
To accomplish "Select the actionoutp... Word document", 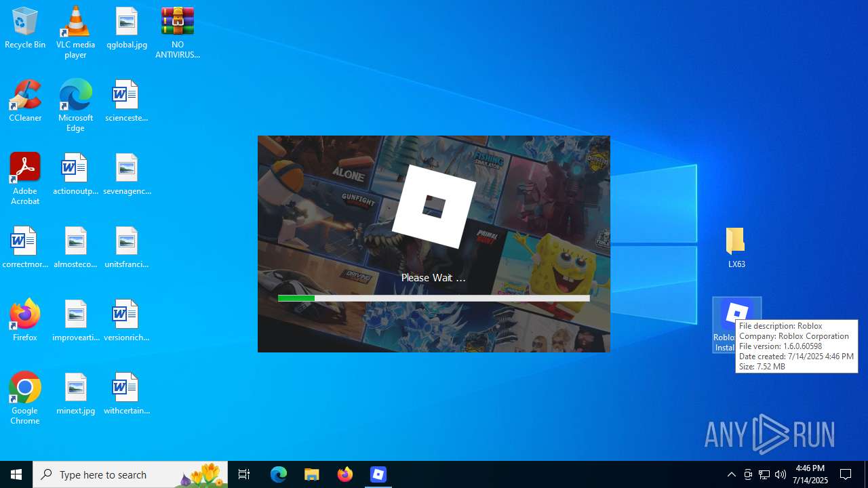I will (75, 174).
